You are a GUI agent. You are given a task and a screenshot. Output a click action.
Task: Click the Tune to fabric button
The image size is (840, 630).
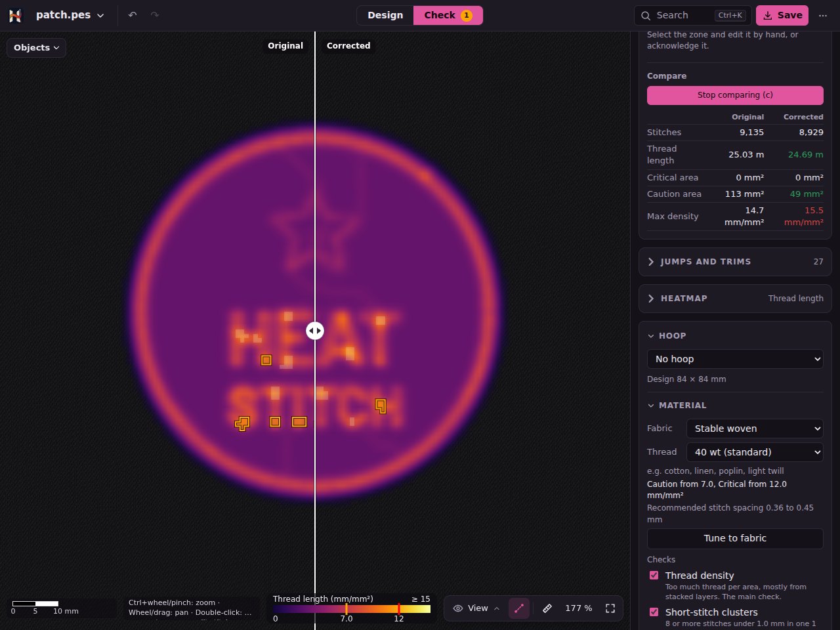pos(735,539)
